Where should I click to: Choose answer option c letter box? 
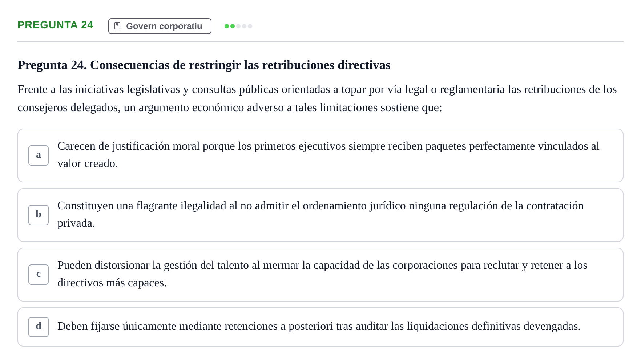pos(39,275)
